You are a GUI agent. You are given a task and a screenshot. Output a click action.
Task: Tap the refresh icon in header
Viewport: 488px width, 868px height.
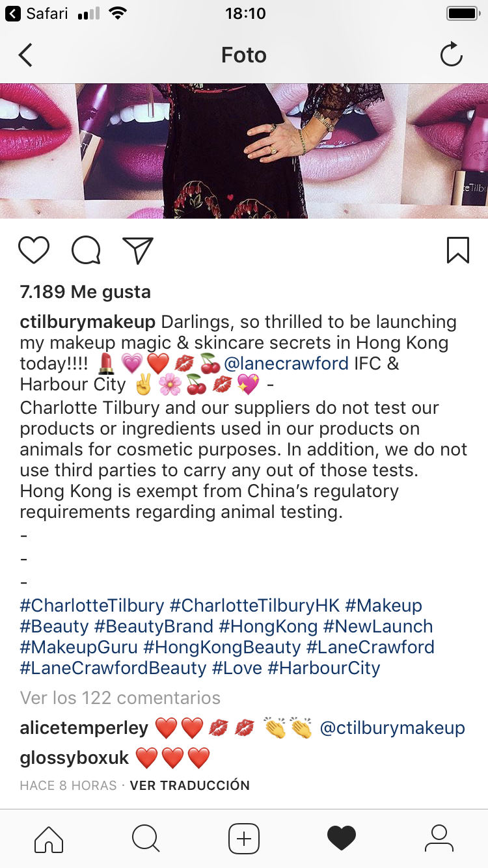point(451,55)
